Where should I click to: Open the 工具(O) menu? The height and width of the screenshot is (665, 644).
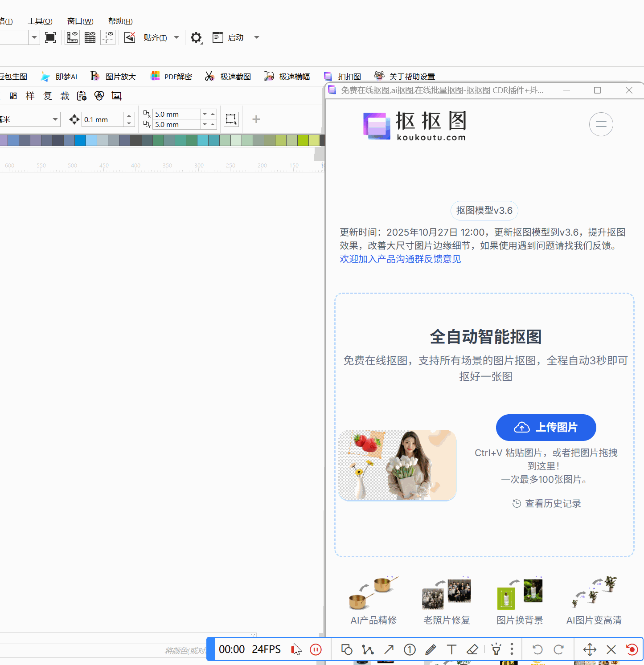coord(40,21)
